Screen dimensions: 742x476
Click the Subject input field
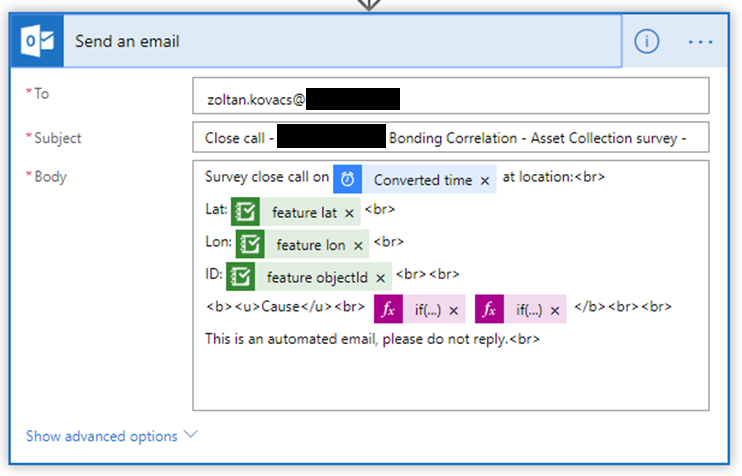450,137
